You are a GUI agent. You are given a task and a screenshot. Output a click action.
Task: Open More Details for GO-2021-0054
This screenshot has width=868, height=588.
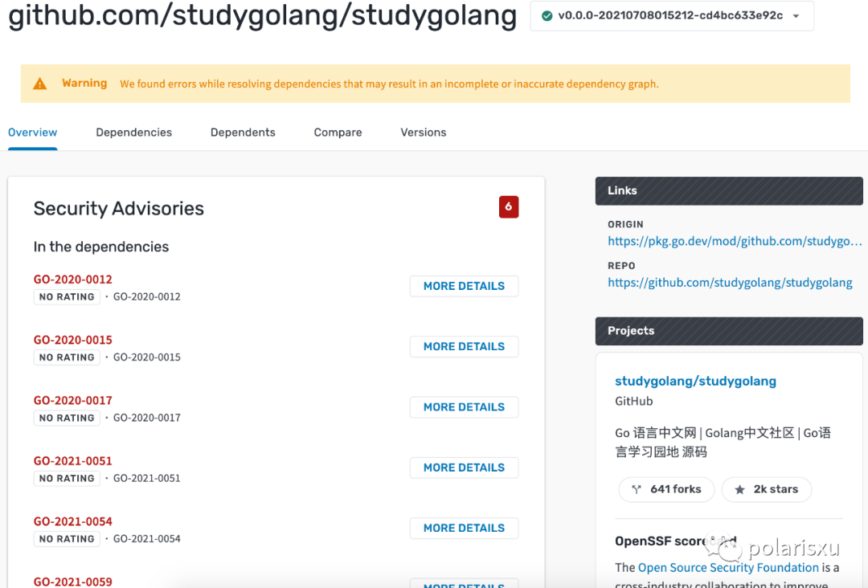click(464, 529)
